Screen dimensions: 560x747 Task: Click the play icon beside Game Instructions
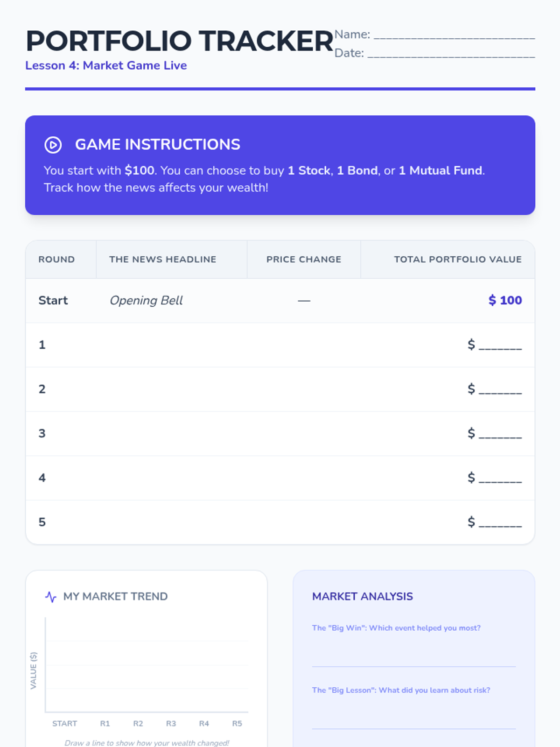pos(53,145)
